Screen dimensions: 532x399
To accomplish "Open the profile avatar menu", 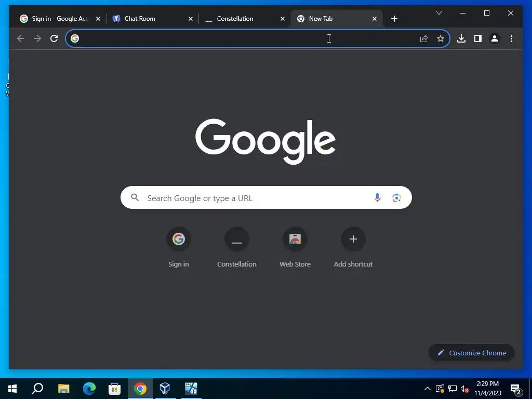I will [495, 38].
